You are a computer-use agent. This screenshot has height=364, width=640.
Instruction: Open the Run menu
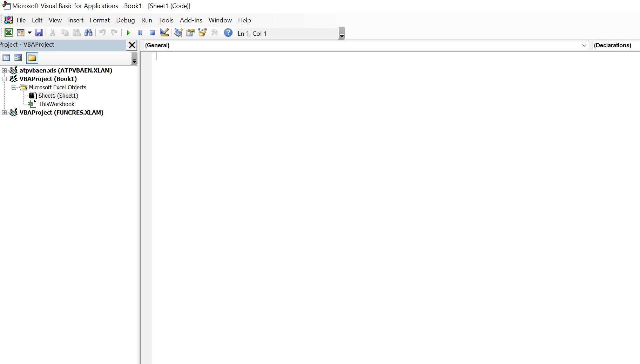pos(147,20)
